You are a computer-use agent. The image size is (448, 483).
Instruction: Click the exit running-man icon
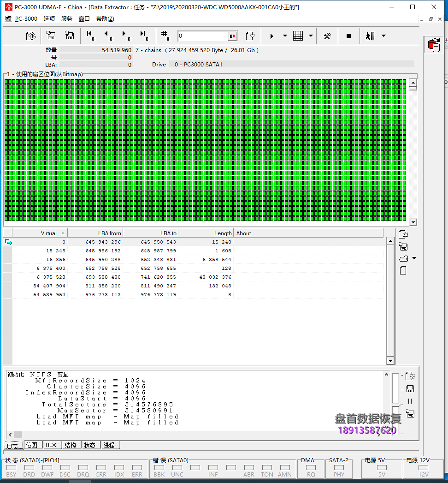click(370, 36)
